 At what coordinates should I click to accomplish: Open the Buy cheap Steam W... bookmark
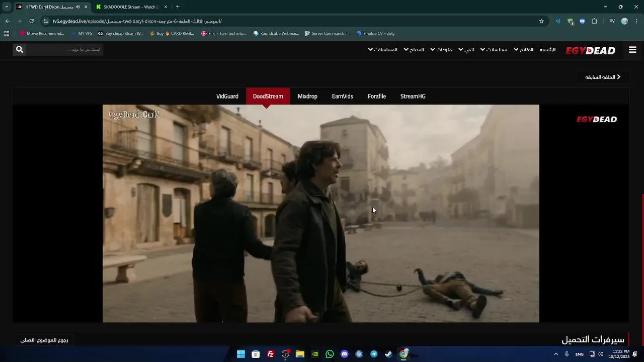pos(121,34)
